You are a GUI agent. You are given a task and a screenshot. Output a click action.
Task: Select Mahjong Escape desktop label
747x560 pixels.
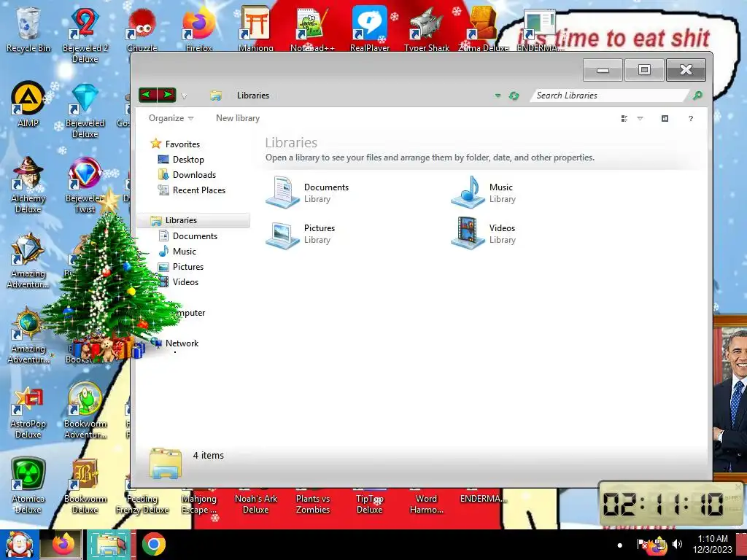tap(198, 504)
